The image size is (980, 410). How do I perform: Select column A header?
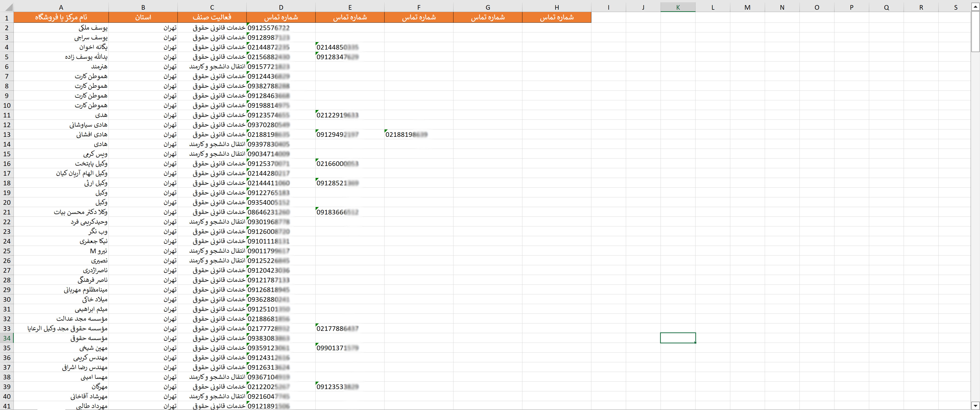click(x=61, y=7)
